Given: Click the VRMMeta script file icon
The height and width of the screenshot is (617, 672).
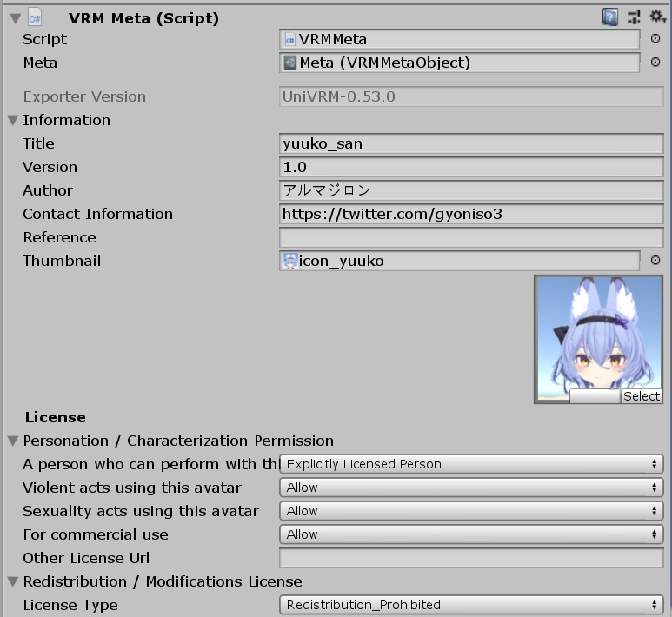Looking at the screenshot, I should [x=290, y=40].
